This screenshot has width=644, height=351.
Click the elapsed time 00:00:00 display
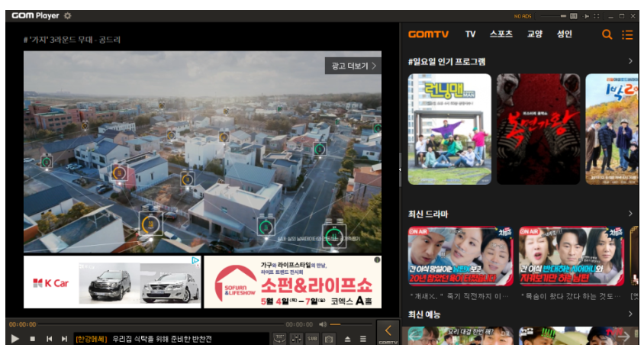tap(23, 324)
